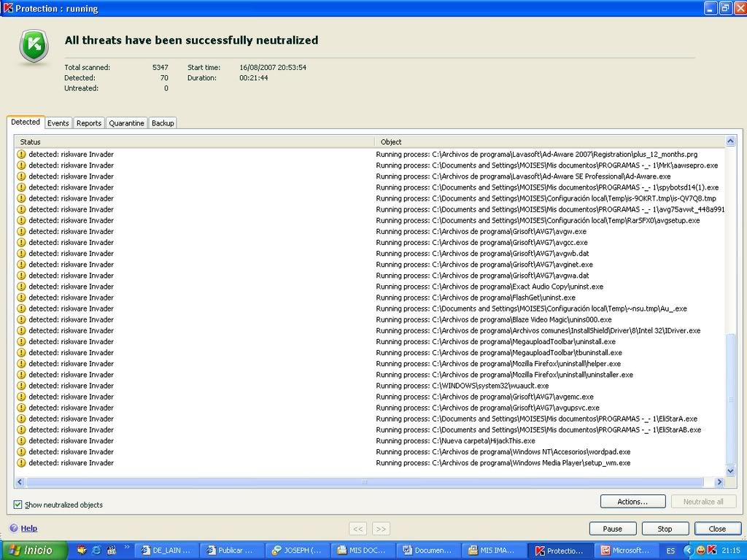The width and height of the screenshot is (747, 560).
Task: Select the Exact Audio Copy\uninst.exe row
Action: (x=370, y=287)
